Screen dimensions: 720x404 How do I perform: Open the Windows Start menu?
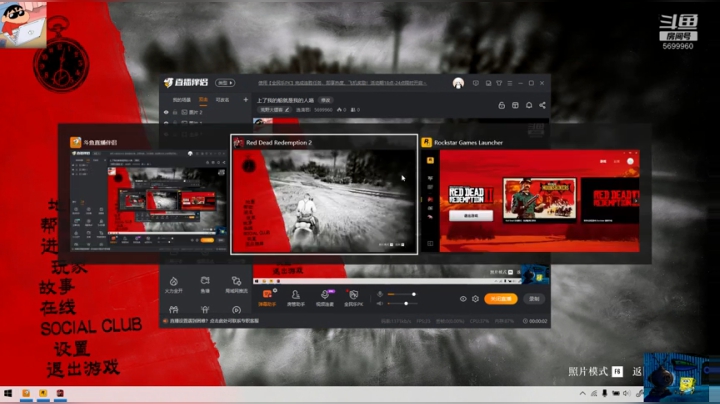8,393
